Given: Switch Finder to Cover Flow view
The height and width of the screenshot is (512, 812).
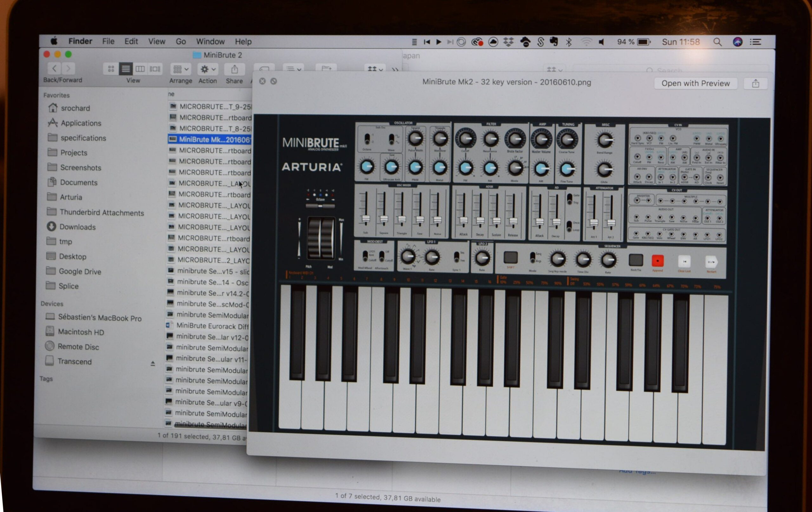Looking at the screenshot, I should coord(155,69).
